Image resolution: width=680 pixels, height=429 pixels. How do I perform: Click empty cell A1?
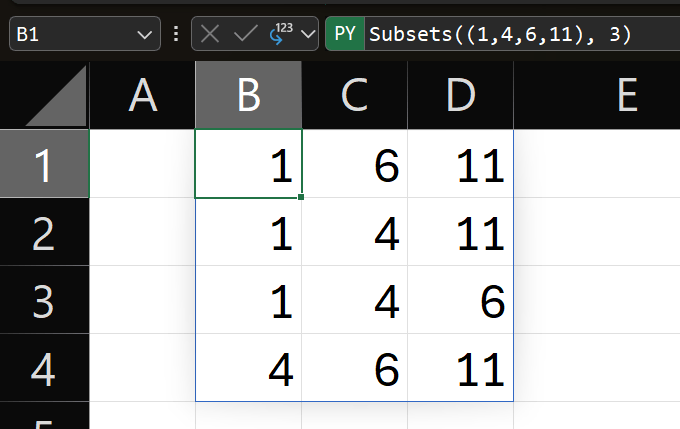coord(142,164)
